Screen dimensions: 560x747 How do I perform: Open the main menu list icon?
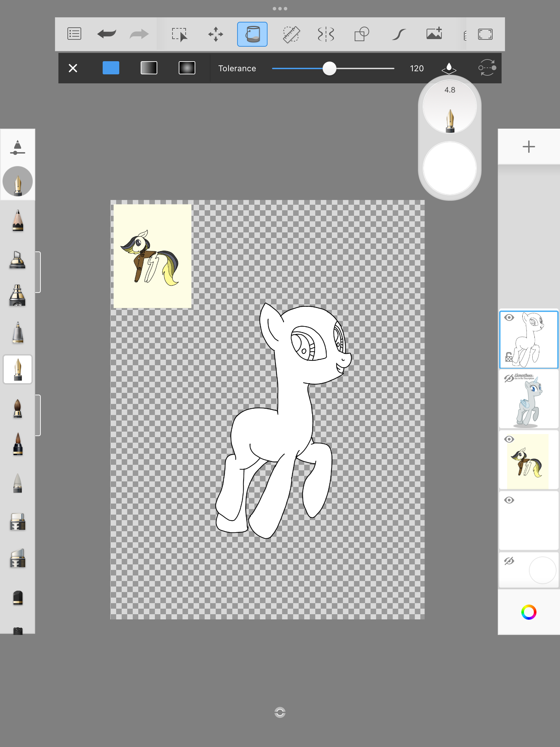pyautogui.click(x=74, y=34)
